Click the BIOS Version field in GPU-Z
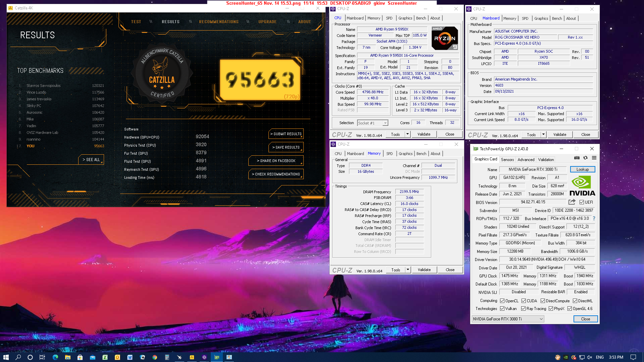 533,202
